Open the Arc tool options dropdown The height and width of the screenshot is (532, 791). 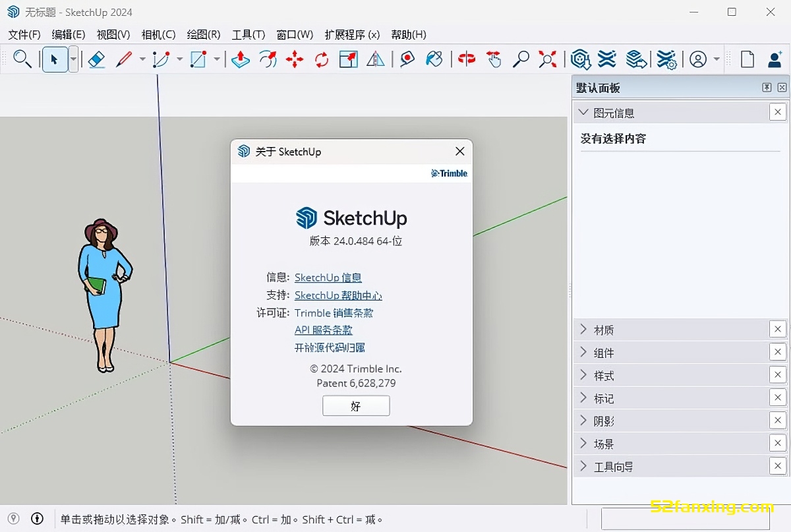point(179,59)
